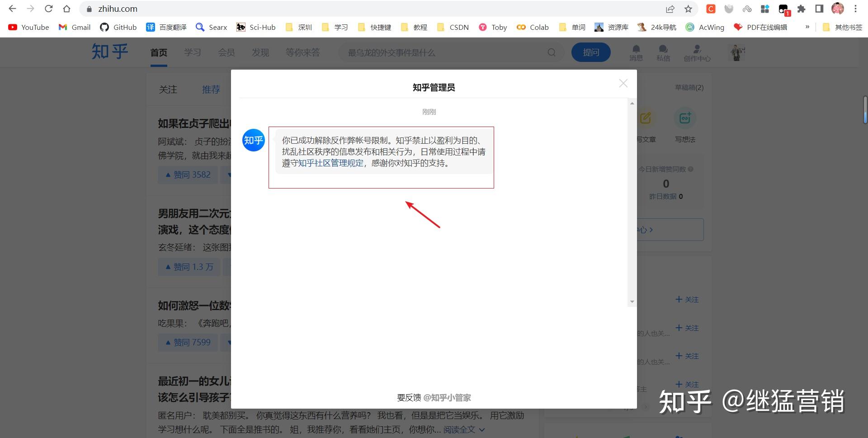Click the zhihu.com address bar
Screen dimensions: 868x438
[x=371, y=9]
